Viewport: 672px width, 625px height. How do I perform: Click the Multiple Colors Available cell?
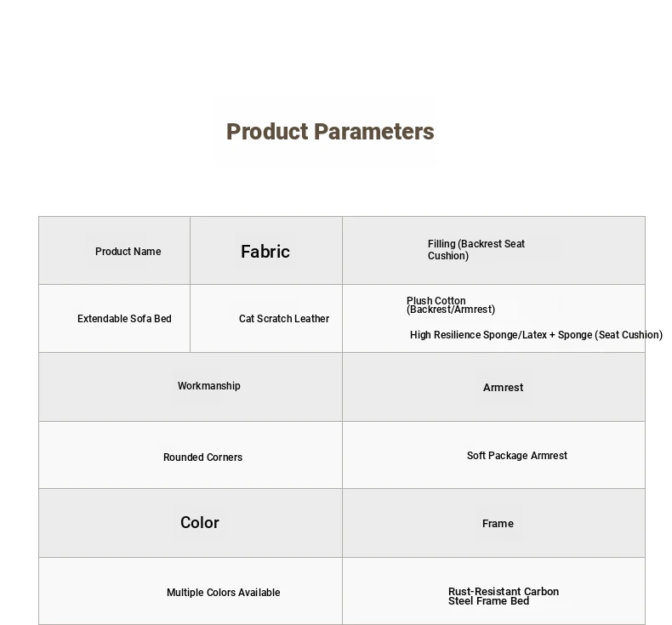click(191, 591)
